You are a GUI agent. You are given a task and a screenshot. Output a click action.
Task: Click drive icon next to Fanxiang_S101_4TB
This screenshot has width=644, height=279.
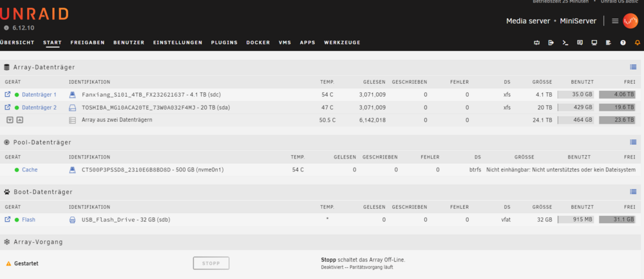[72, 95]
